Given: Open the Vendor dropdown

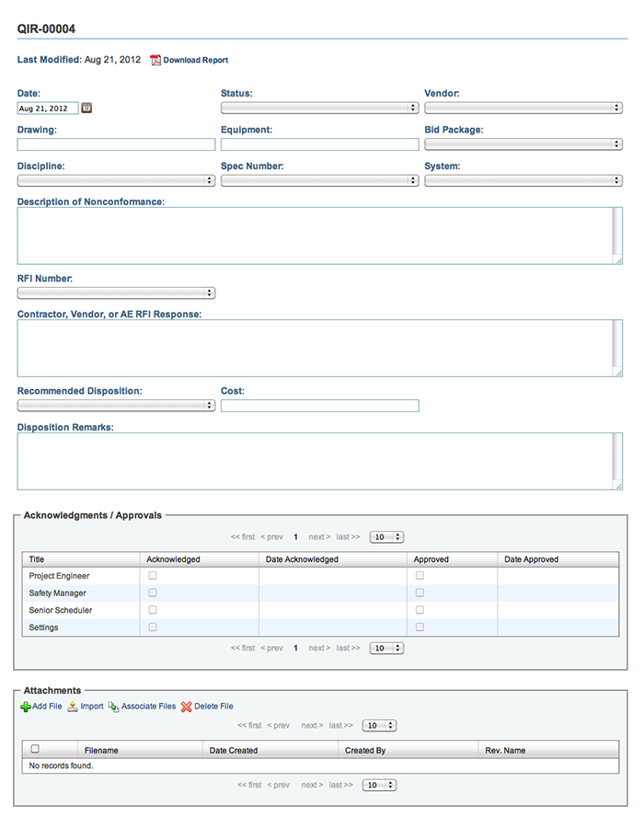Looking at the screenshot, I should click(523, 108).
